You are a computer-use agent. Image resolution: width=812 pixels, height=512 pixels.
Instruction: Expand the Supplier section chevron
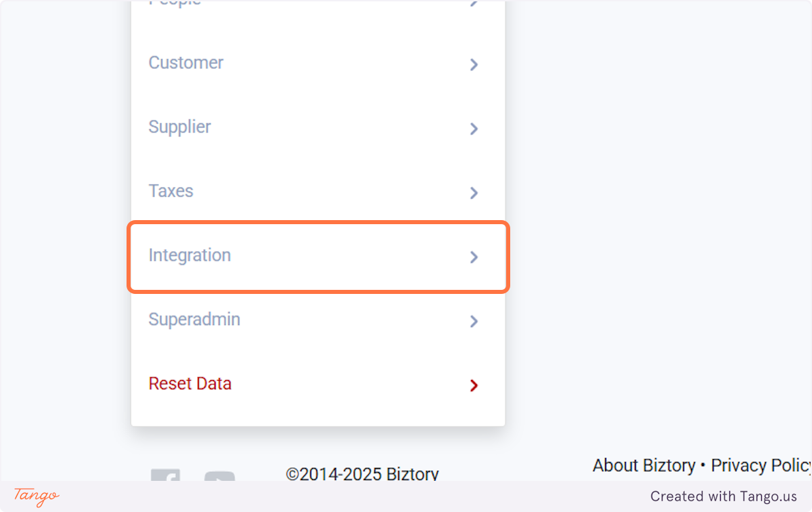[474, 129]
